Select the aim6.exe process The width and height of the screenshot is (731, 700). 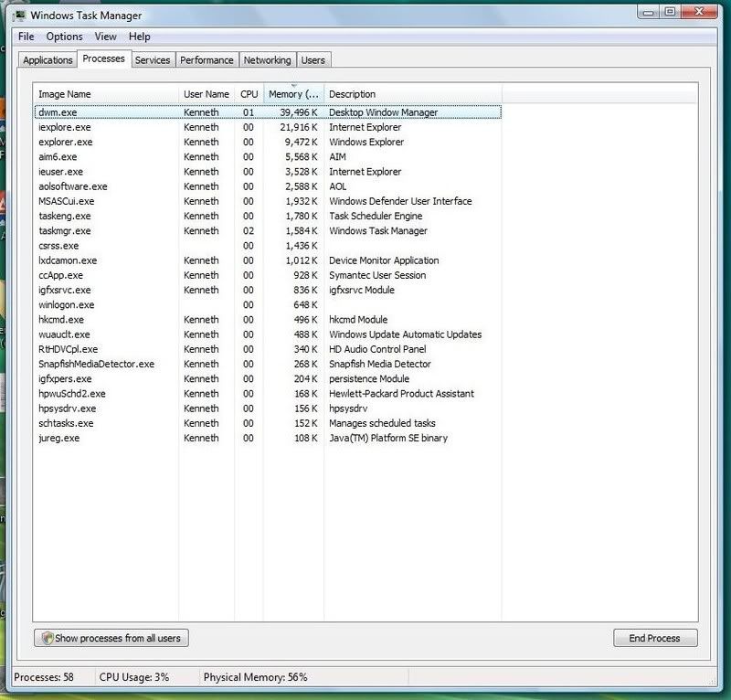pyautogui.click(x=268, y=156)
